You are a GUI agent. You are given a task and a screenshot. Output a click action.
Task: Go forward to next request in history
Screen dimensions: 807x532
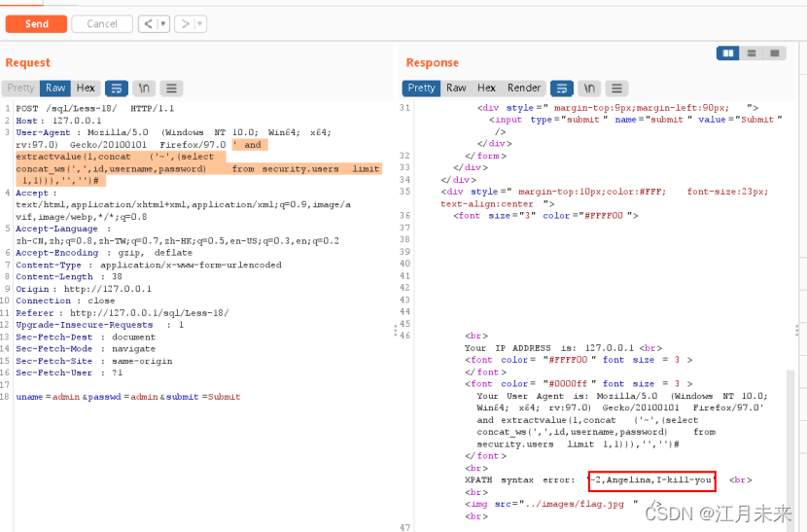(x=185, y=23)
